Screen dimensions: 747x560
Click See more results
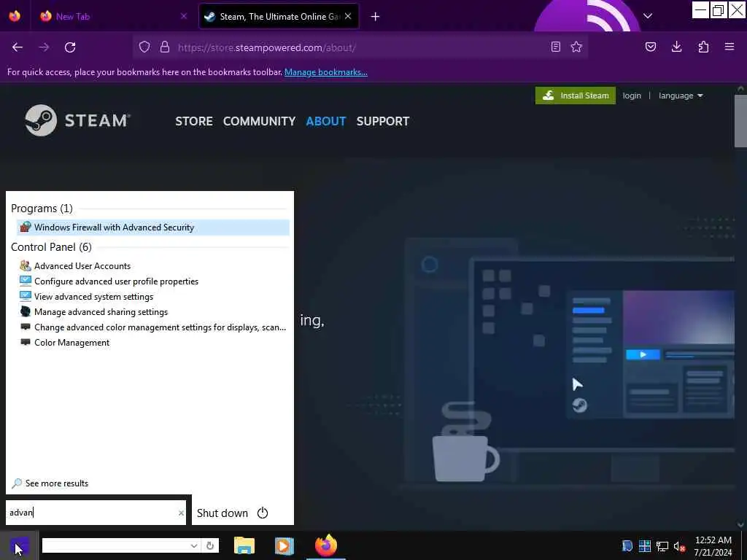(x=50, y=483)
